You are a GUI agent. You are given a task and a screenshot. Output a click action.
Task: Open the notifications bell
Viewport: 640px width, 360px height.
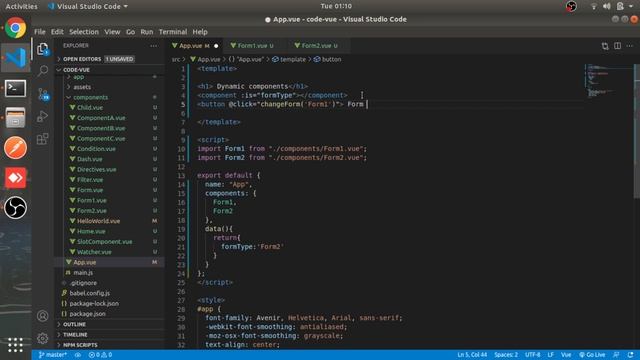point(631,355)
